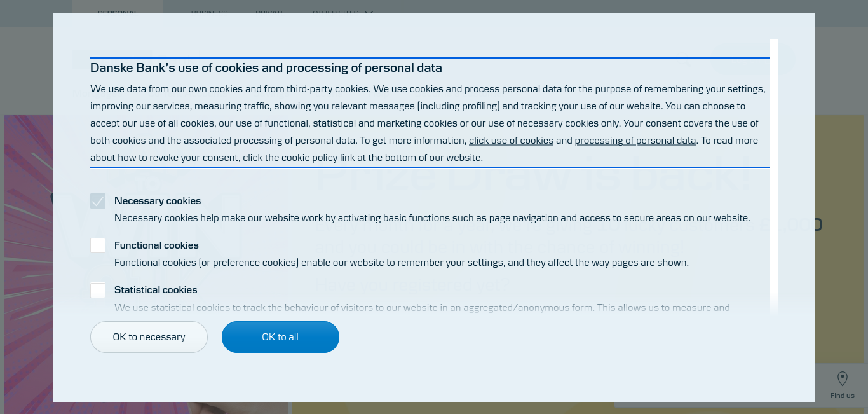Screen dimensions: 868x414
Task: Select the Personal tab
Action: pos(118,13)
